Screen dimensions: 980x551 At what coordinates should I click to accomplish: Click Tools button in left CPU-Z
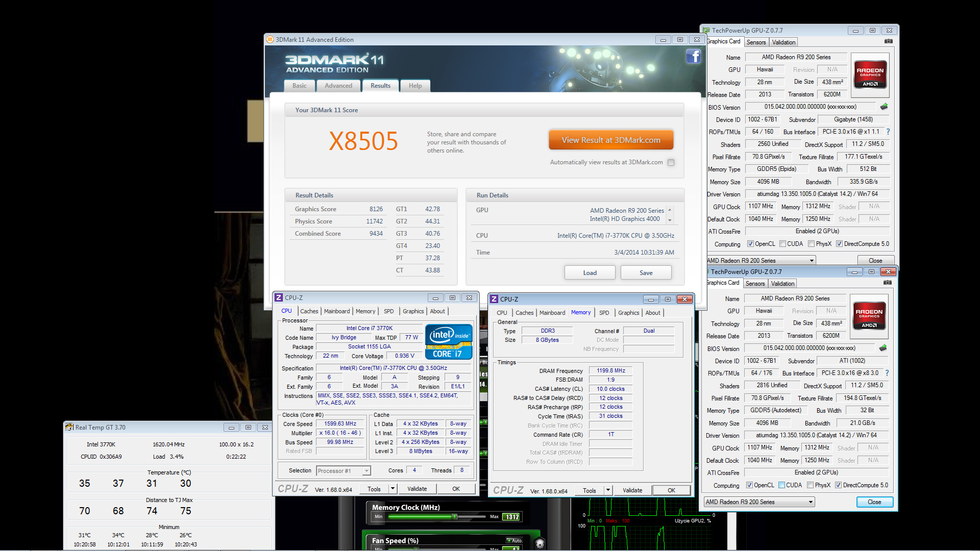click(x=374, y=489)
